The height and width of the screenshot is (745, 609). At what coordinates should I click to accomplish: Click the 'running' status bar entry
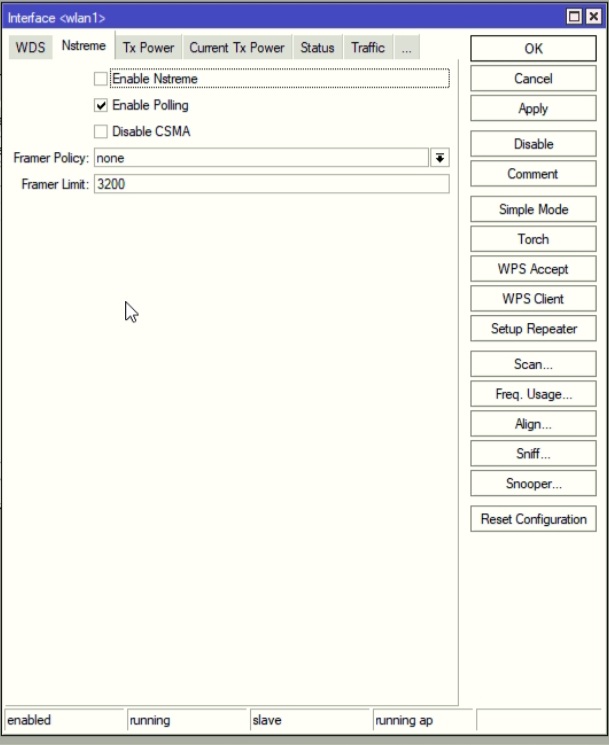187,720
